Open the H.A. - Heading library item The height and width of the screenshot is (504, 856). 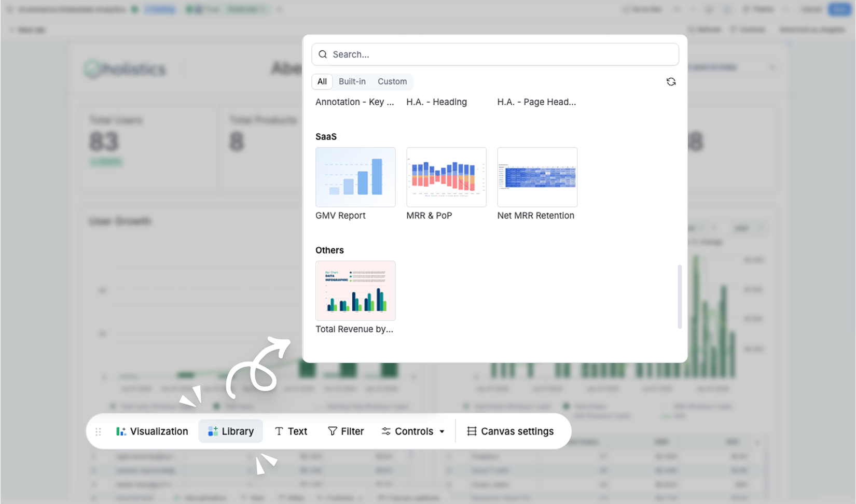tap(436, 102)
